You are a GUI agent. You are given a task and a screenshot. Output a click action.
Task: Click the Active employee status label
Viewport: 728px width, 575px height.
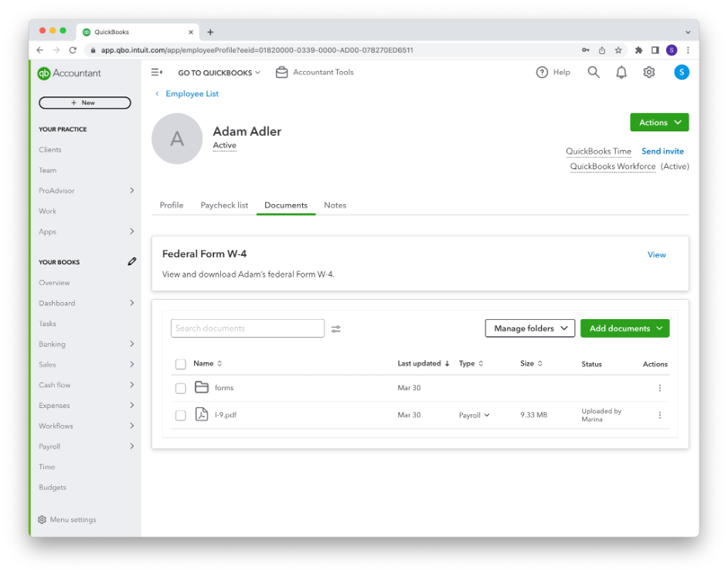pos(224,145)
